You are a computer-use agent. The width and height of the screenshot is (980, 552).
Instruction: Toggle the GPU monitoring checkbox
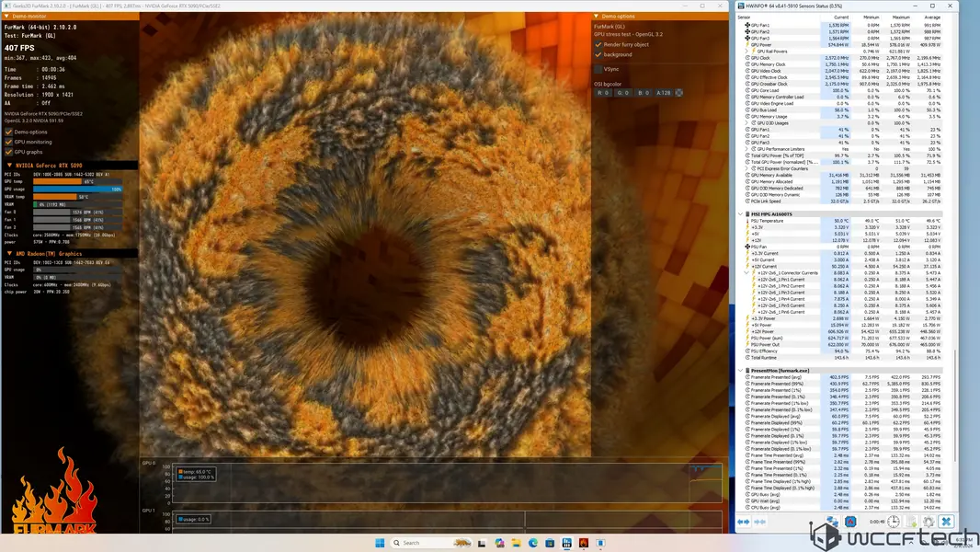coord(9,142)
